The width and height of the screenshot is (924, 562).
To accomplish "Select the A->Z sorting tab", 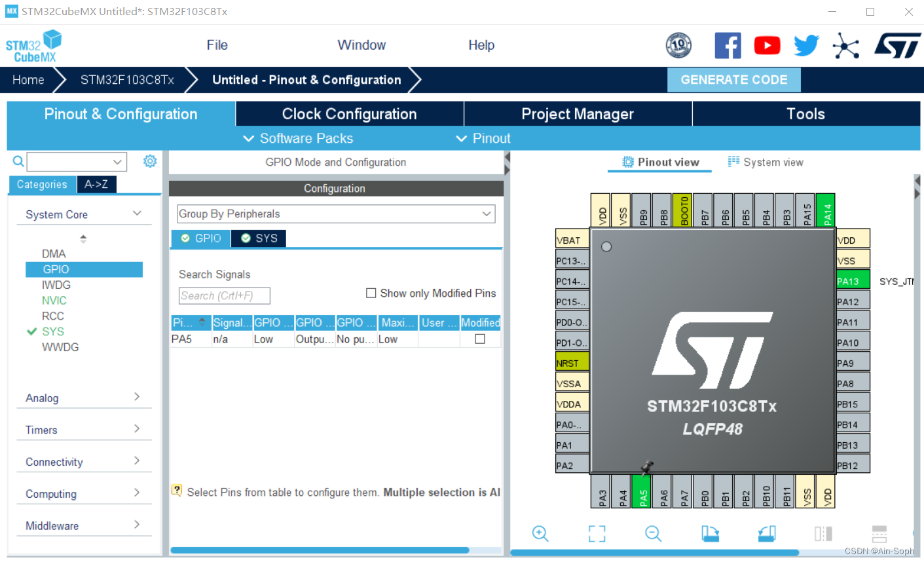I will pos(96,185).
